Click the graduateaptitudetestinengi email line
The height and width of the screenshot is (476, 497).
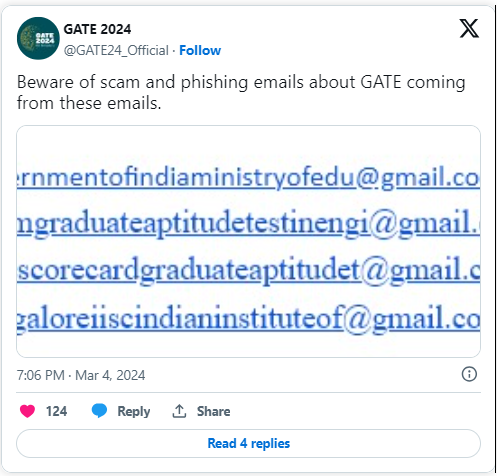tap(248, 224)
